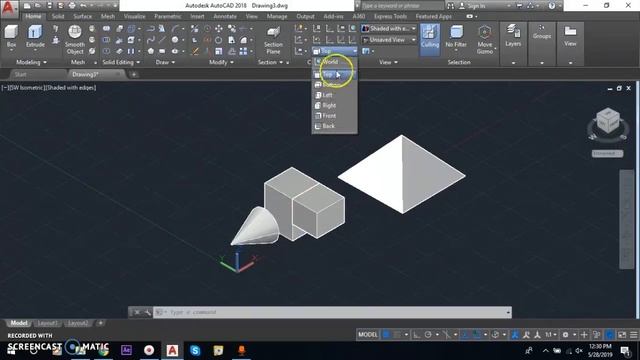Click the AutoCAD icon in the taskbar
Screen dimensions: 640x360
172,350
